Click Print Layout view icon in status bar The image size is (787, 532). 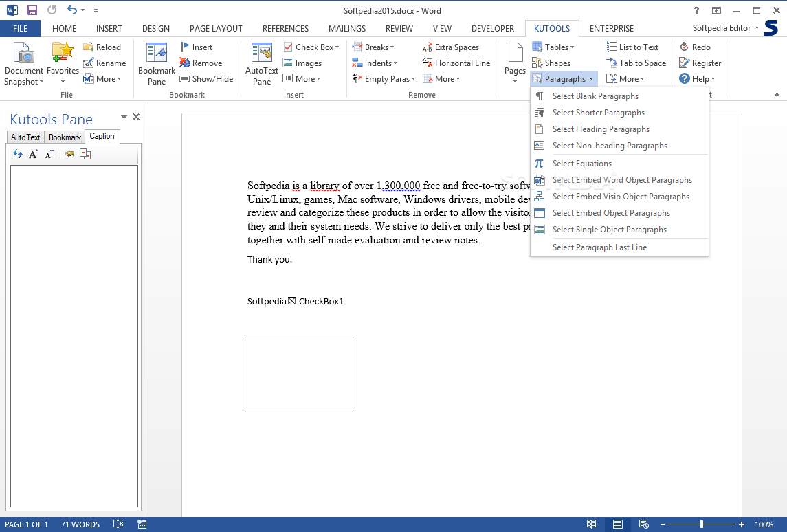click(x=618, y=524)
